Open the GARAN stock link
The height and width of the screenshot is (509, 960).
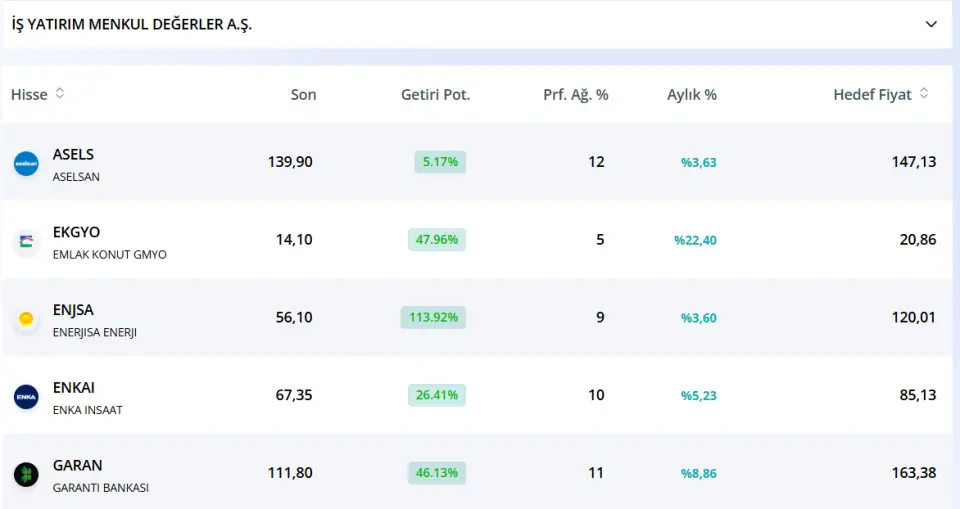coord(77,465)
